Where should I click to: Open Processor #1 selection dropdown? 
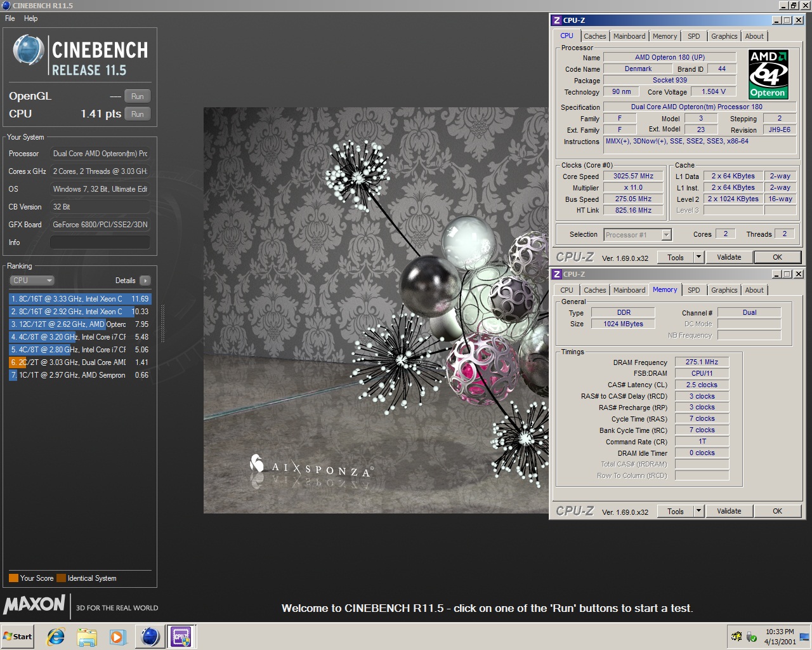coord(638,235)
